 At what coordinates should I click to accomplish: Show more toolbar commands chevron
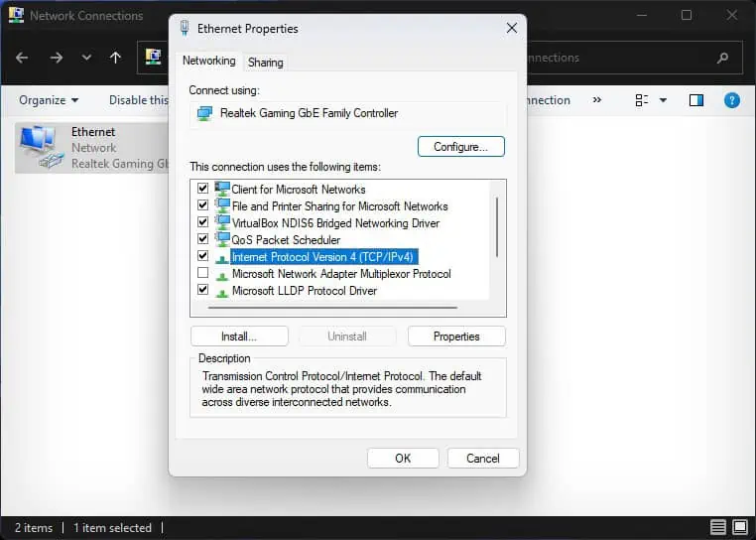click(x=597, y=100)
